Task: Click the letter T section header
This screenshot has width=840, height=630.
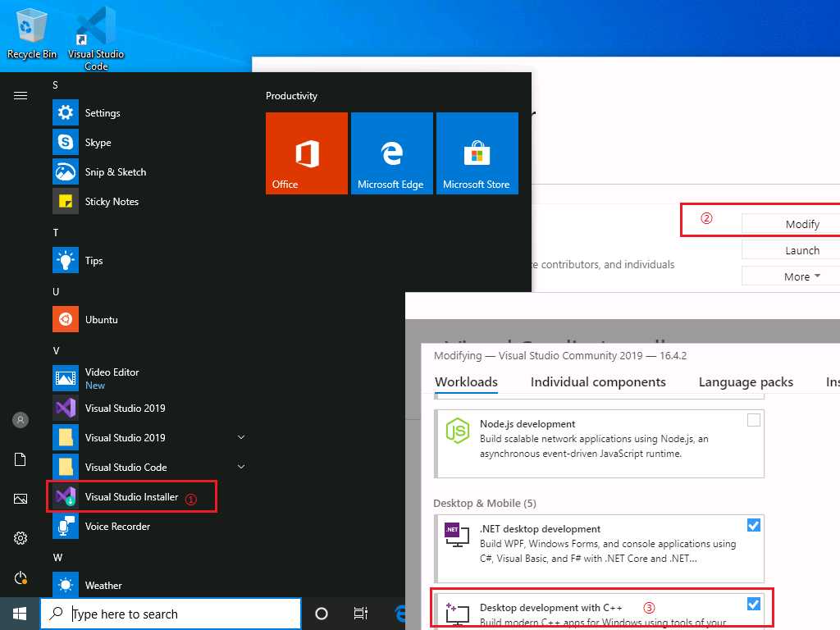Action: tap(55, 232)
